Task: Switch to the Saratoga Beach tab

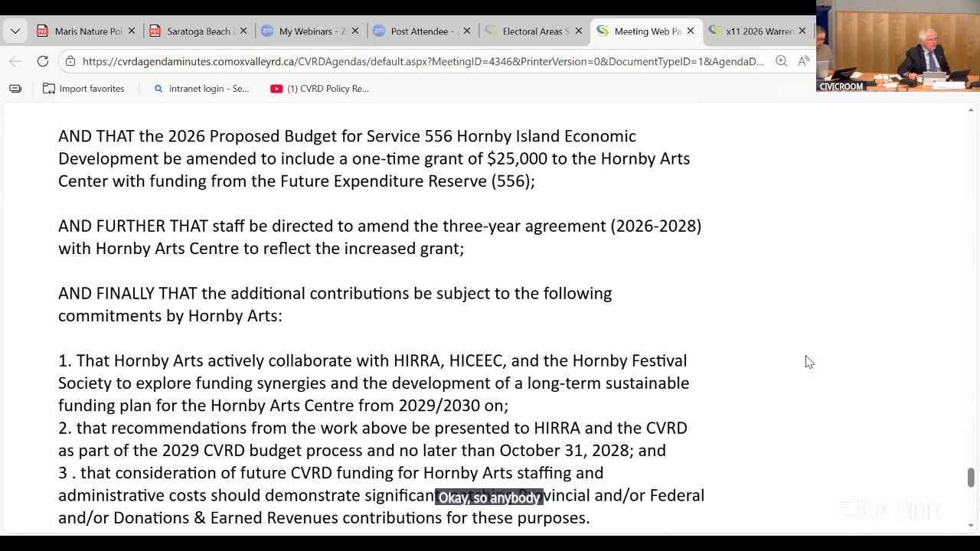Action: 191,31
